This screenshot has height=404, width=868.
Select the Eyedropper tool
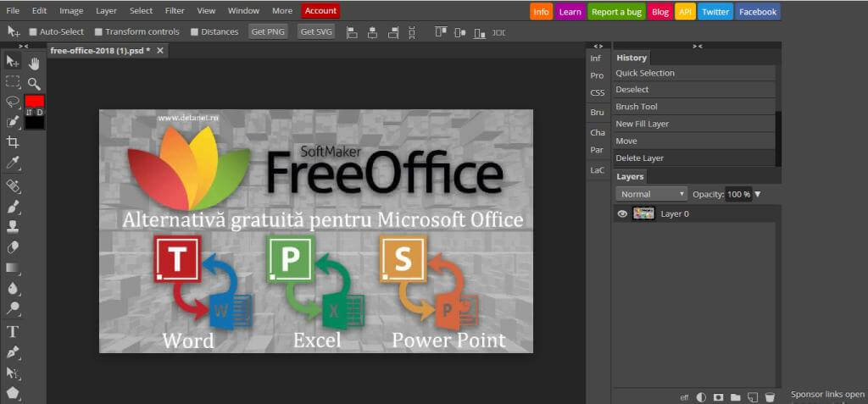[12, 163]
